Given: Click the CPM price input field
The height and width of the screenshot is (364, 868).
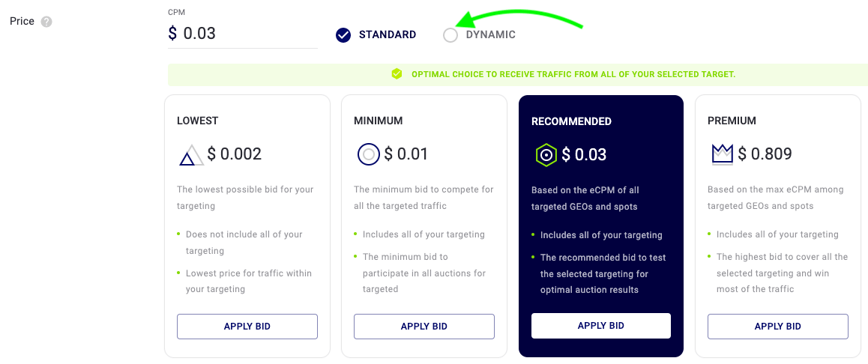Looking at the screenshot, I should pos(242,34).
